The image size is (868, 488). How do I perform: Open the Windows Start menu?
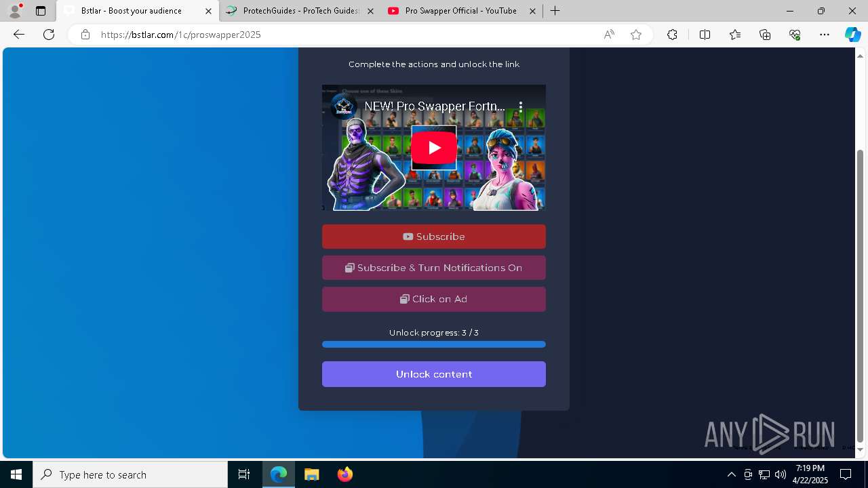16,474
